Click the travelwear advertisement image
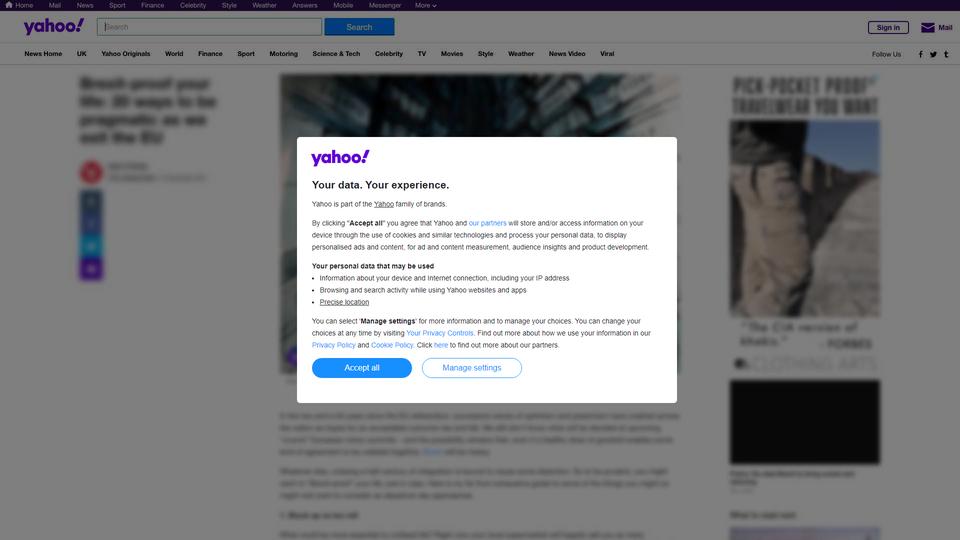Image resolution: width=960 pixels, height=540 pixels. (804, 223)
